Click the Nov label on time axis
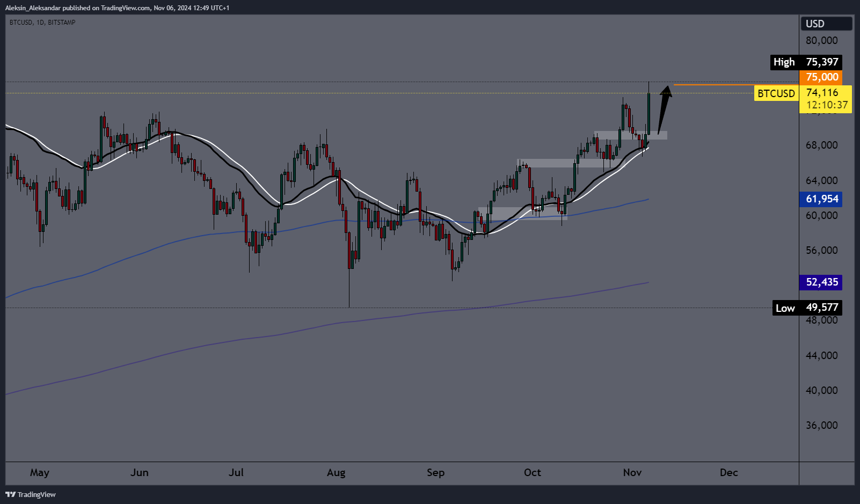 tap(632, 472)
